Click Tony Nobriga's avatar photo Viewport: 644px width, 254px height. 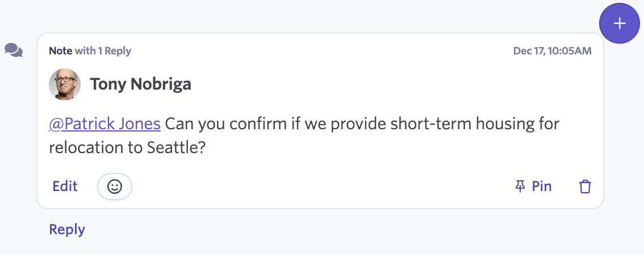coord(65,85)
